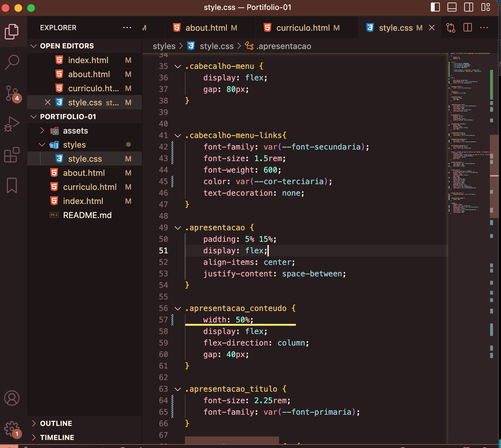Viewport: 501px width, 448px height.
Task: Click the HTML5 icon of about.html tab
Action: pos(177,28)
